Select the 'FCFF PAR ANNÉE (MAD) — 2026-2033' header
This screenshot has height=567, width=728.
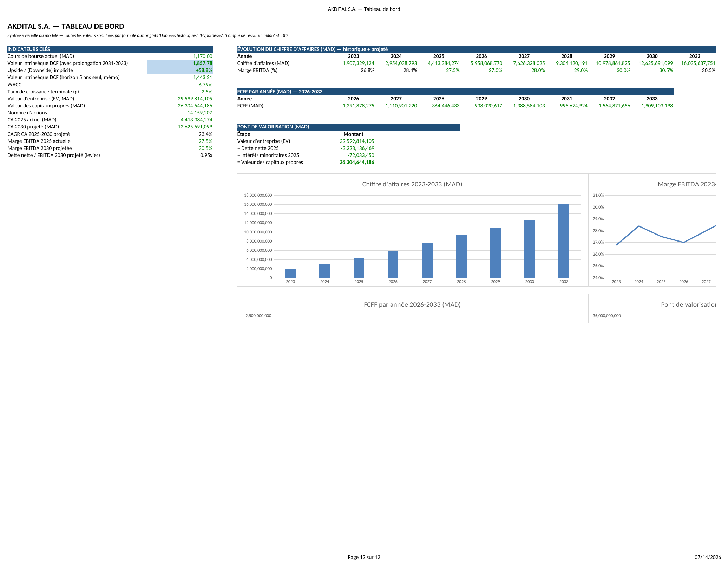[455, 92]
